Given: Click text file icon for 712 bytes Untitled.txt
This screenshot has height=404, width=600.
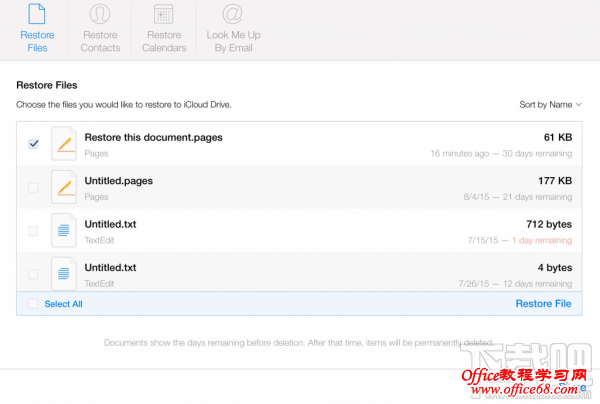Looking at the screenshot, I should click(64, 230).
